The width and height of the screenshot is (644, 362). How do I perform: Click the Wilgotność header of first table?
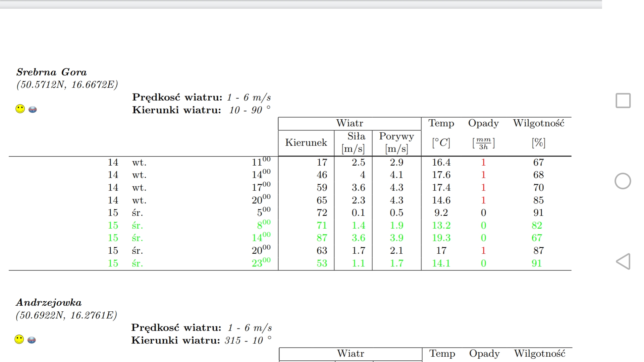click(x=539, y=123)
